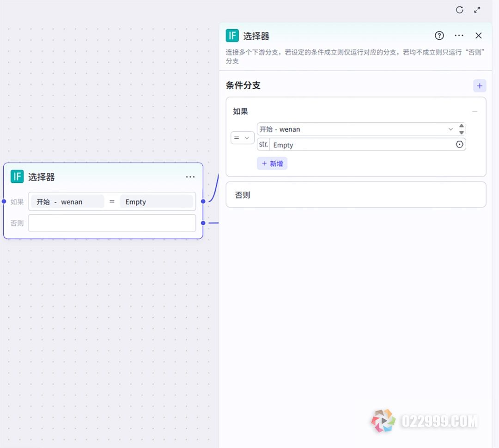This screenshot has height=448, width=499.
Task: Close the 选择器 settings panel
Action: (x=478, y=36)
